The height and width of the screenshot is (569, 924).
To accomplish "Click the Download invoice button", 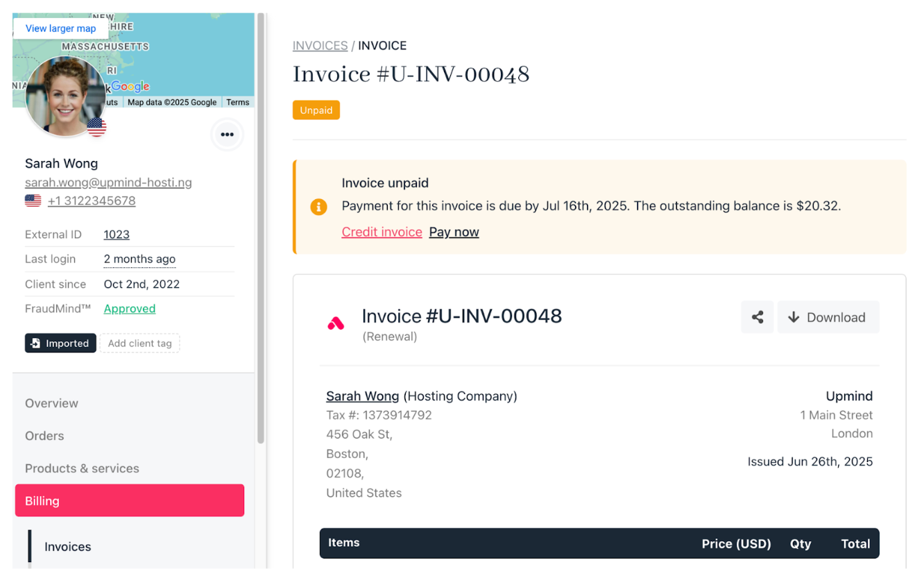I will 828,317.
